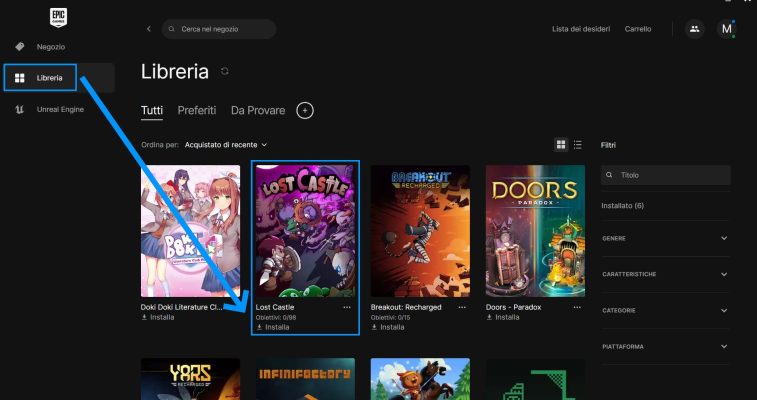
Task: Open the sort order Acquistato di recente dropdown
Action: [x=226, y=145]
